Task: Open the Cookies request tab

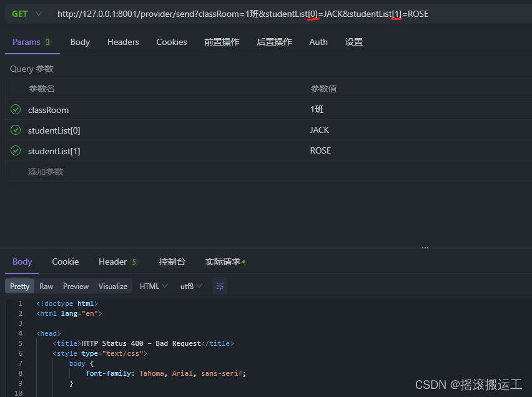Action: point(171,42)
